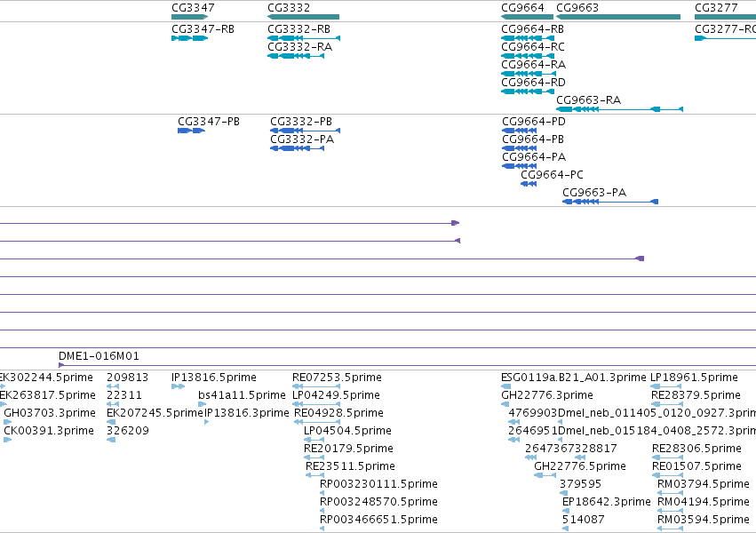Click the LP04504.5prime EST label
The height and width of the screenshot is (533, 756).
(347, 431)
